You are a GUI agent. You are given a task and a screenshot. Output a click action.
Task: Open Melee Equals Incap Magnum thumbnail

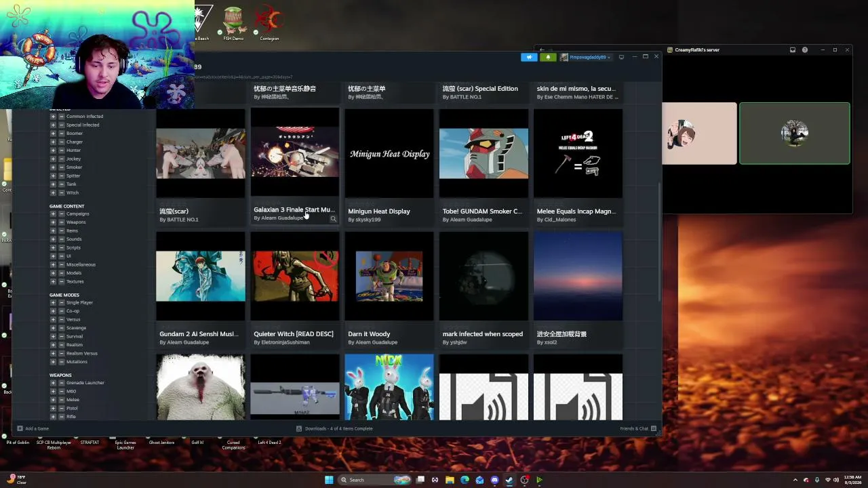click(x=578, y=154)
